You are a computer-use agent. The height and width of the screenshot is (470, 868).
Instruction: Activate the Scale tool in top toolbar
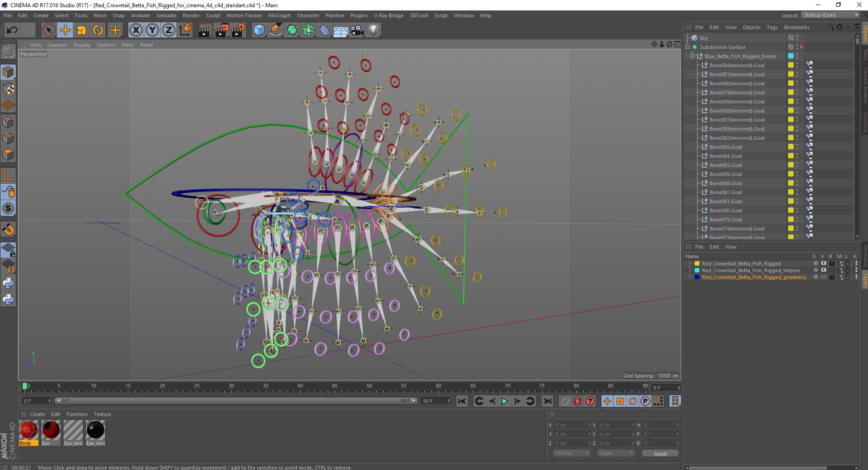click(x=82, y=30)
